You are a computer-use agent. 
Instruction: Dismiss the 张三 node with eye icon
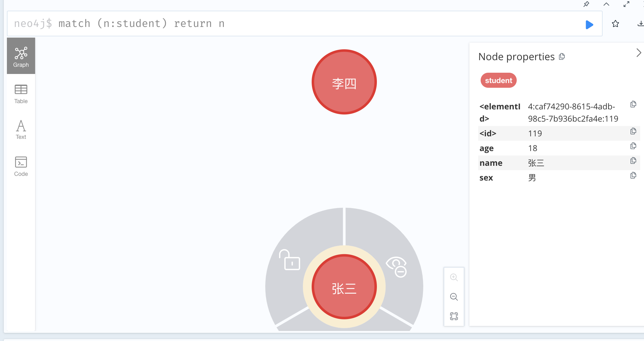click(397, 266)
